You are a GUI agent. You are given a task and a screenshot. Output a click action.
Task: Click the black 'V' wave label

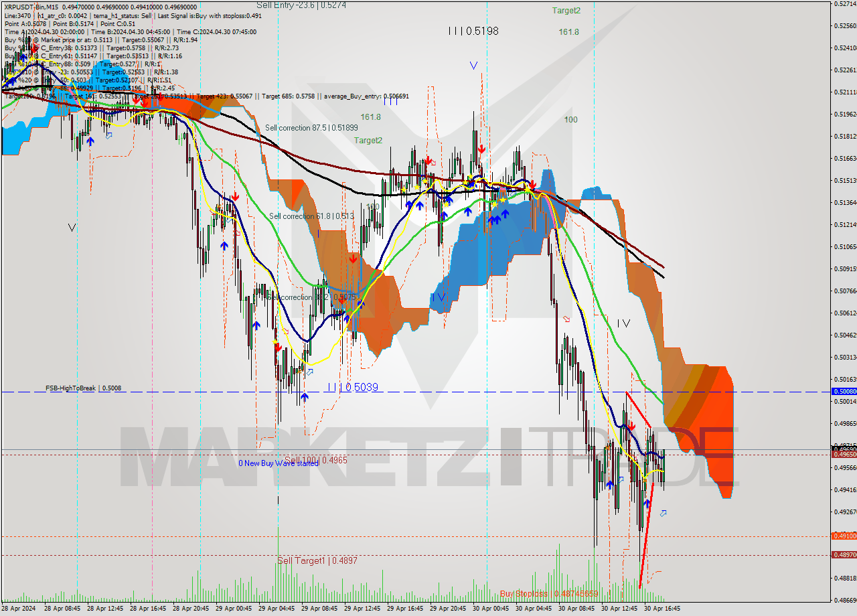pos(72,228)
